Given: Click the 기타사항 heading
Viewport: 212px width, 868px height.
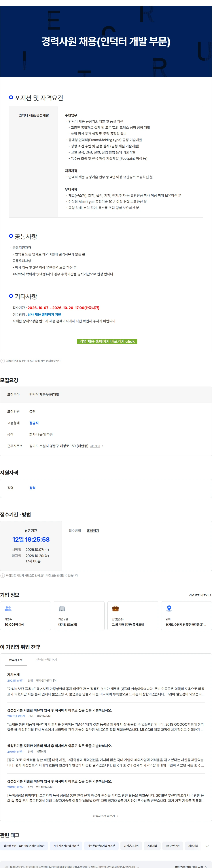Looking at the screenshot, I should pos(26,297).
